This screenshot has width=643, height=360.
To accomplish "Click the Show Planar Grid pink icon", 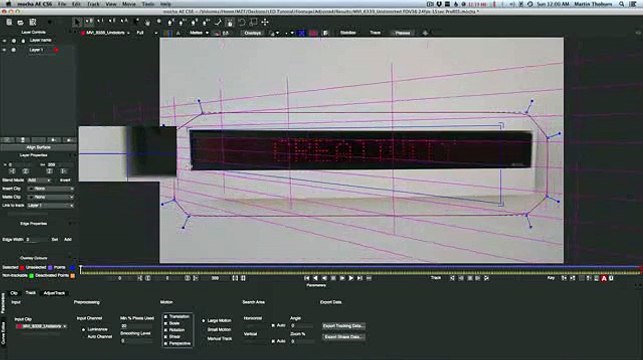I will click(313, 33).
